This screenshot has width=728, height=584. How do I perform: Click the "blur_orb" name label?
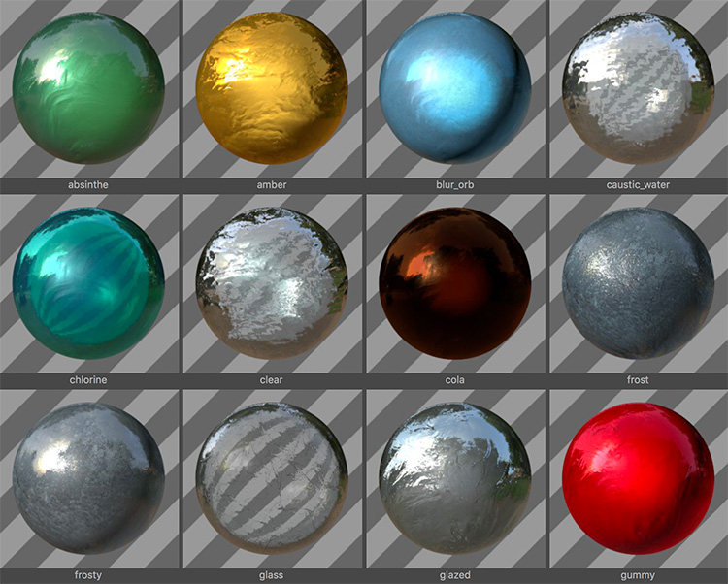[x=455, y=185]
